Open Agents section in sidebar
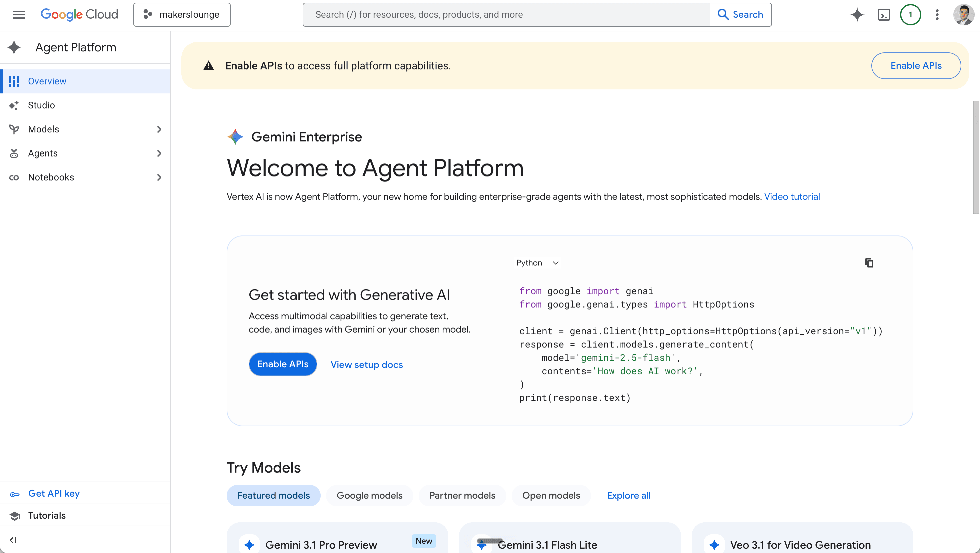This screenshot has width=980, height=553. [85, 153]
